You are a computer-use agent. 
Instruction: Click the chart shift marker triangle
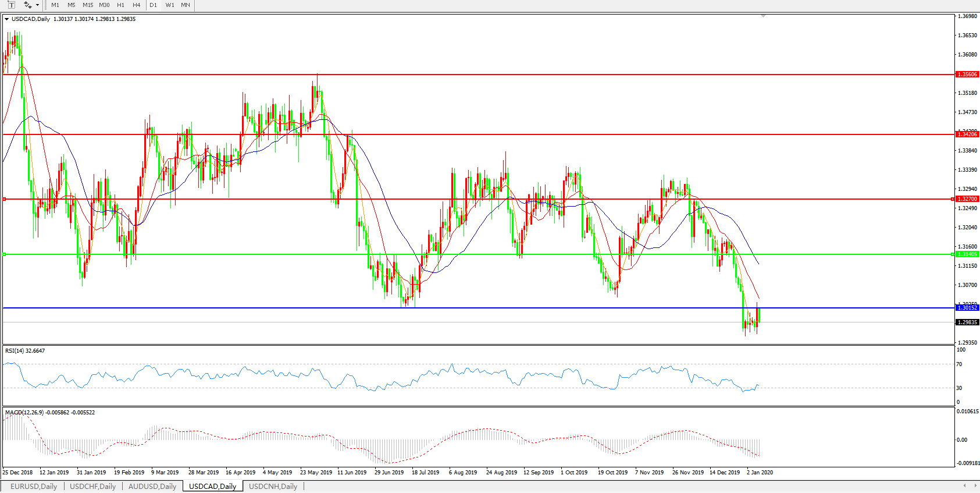click(763, 16)
